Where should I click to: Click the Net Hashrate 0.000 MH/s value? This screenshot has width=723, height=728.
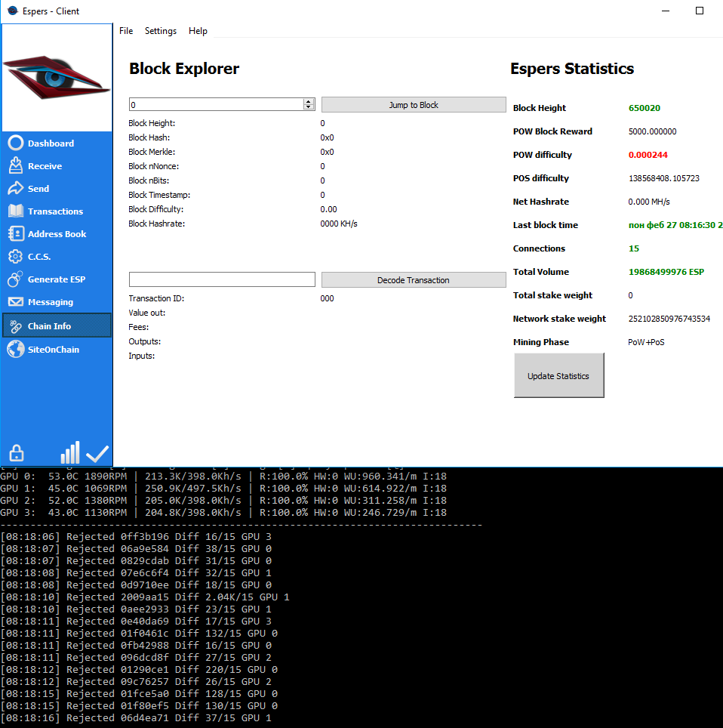pyautogui.click(x=649, y=202)
